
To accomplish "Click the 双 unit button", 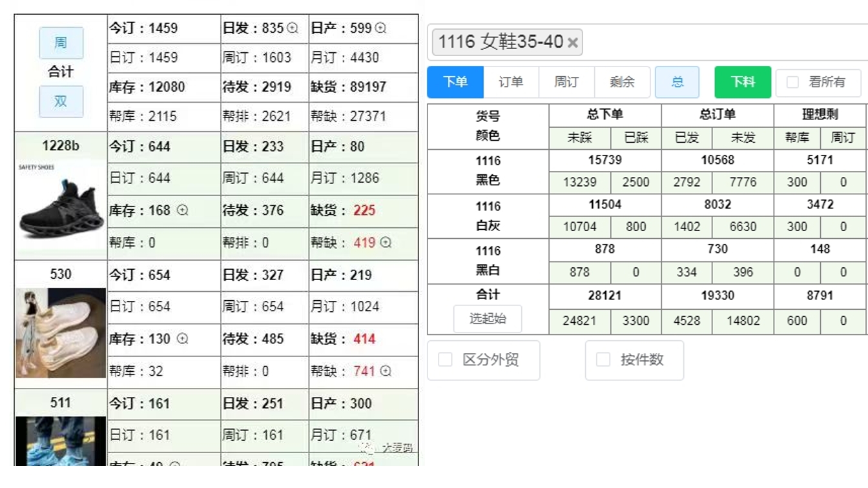I will 61,101.
